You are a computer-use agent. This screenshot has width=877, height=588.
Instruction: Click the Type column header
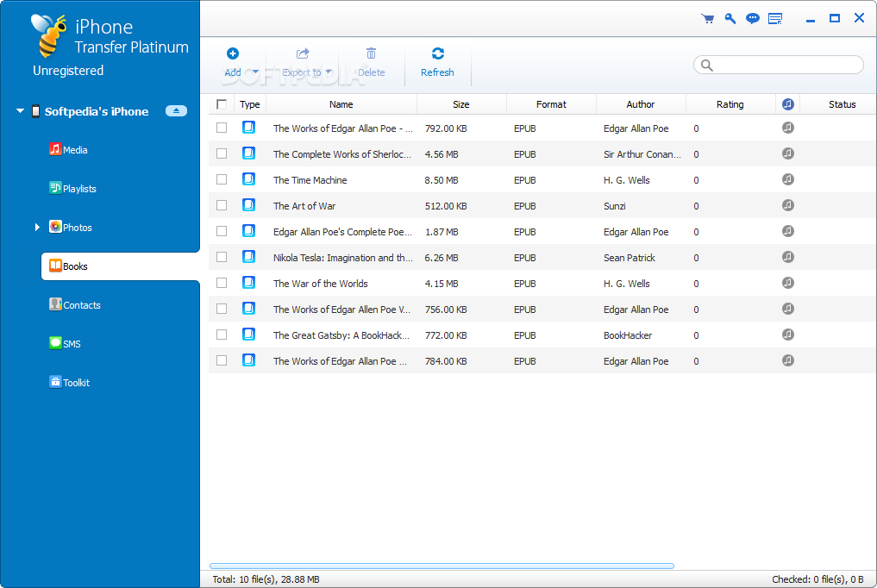(249, 104)
